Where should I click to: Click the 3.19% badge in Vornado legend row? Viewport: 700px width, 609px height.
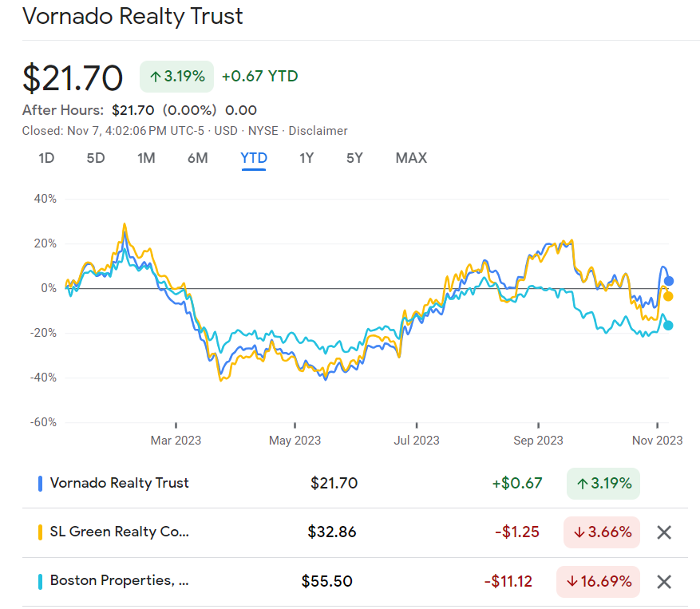(603, 484)
